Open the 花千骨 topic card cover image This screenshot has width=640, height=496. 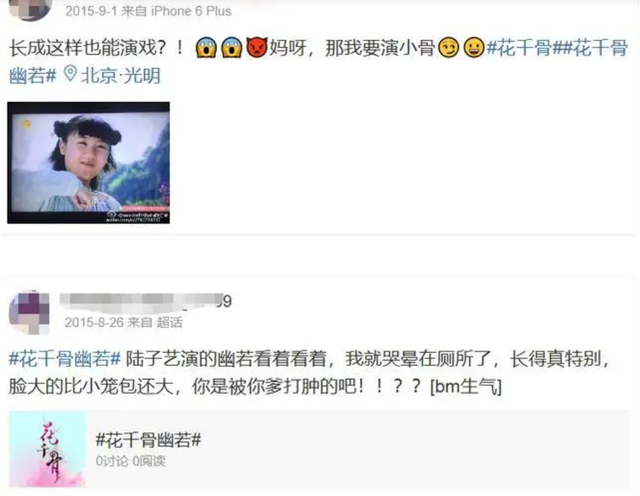pos(47,449)
